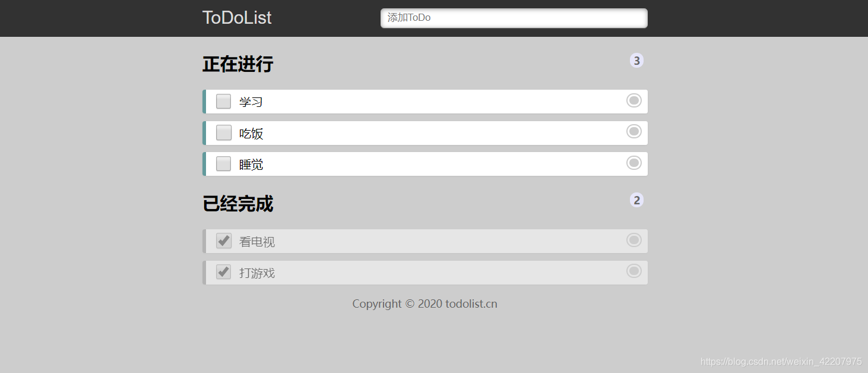Screen dimensions: 868x373
Task: Click the 正在进行 section heading
Action: [238, 64]
